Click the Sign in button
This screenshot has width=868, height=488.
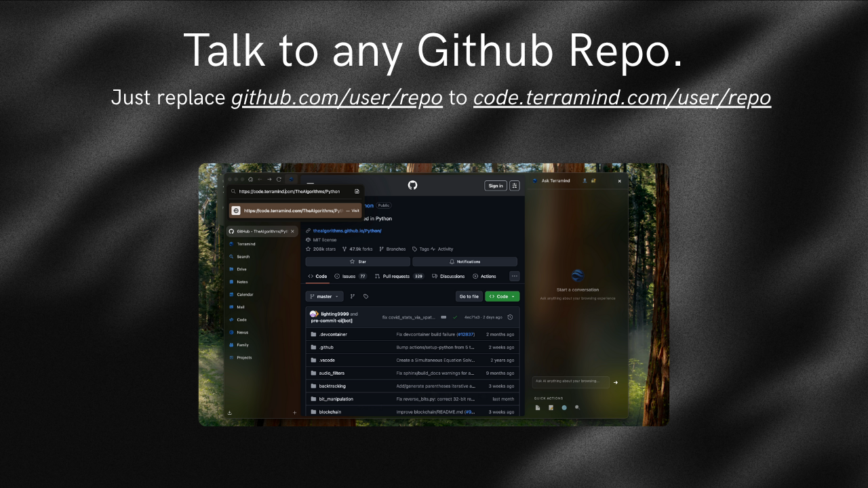(x=495, y=185)
